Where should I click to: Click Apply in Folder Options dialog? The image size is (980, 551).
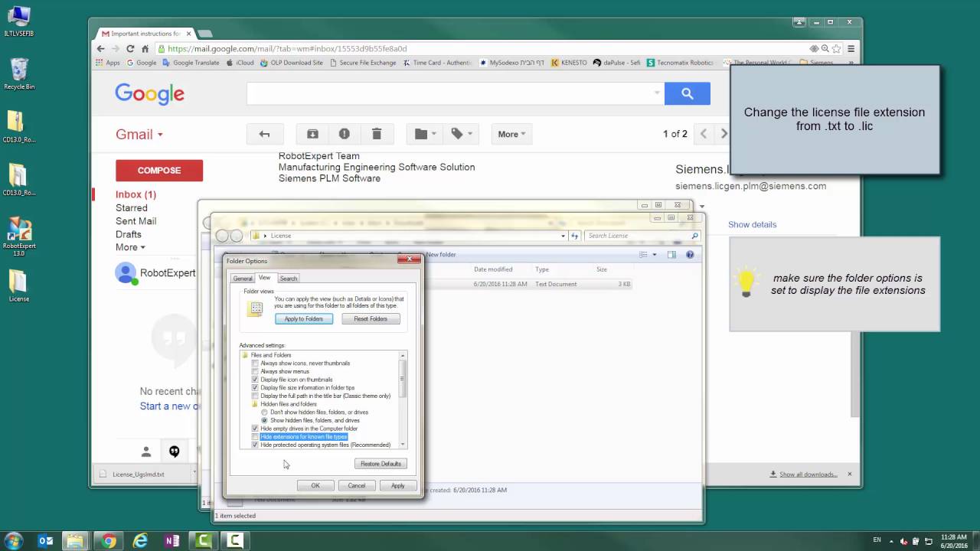point(397,486)
